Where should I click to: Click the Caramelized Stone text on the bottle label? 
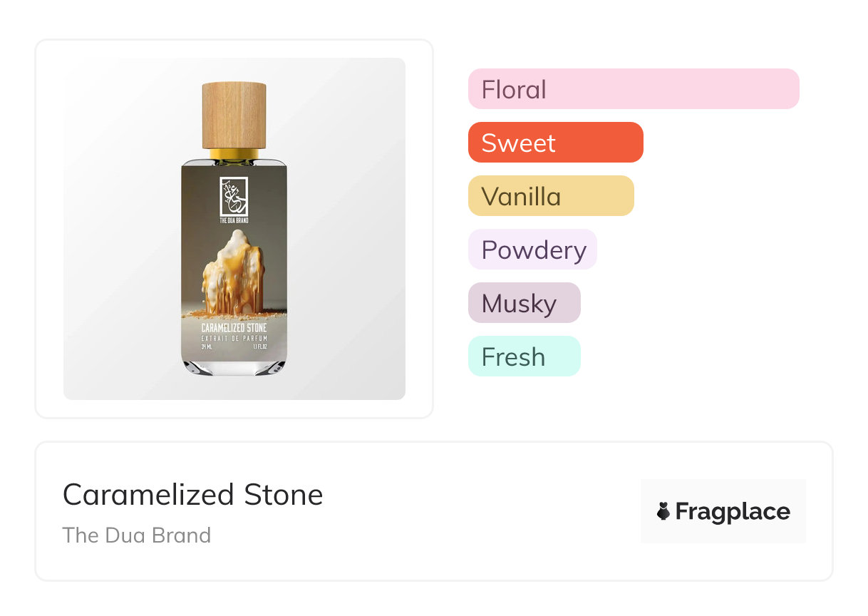tap(234, 327)
